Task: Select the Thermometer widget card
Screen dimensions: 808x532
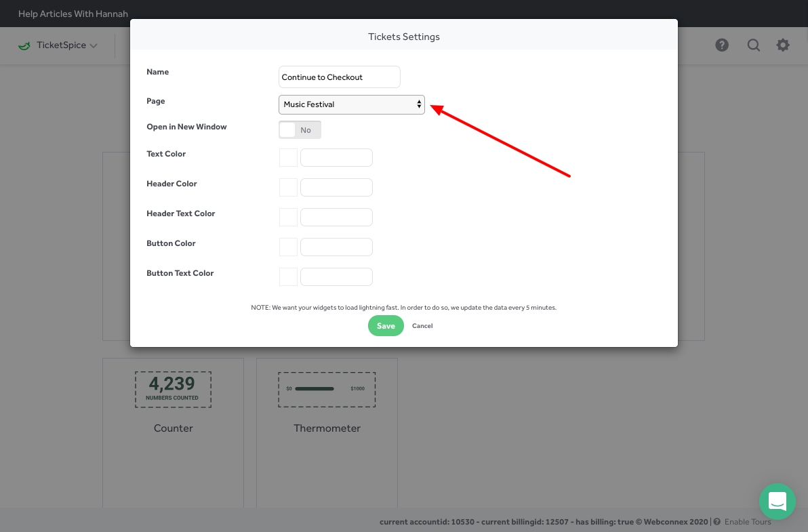Action: coord(327,432)
